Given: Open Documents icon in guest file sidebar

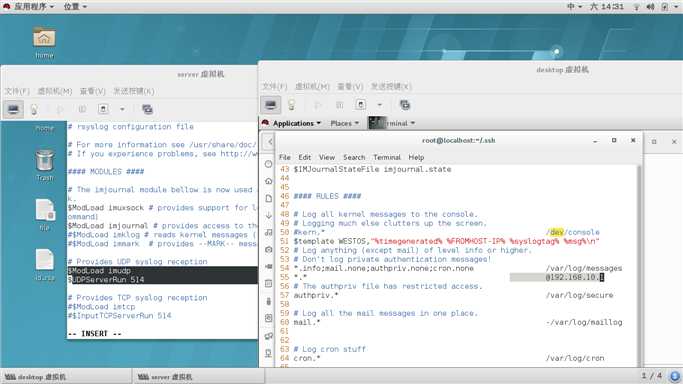Looking at the screenshot, I should [269, 198].
